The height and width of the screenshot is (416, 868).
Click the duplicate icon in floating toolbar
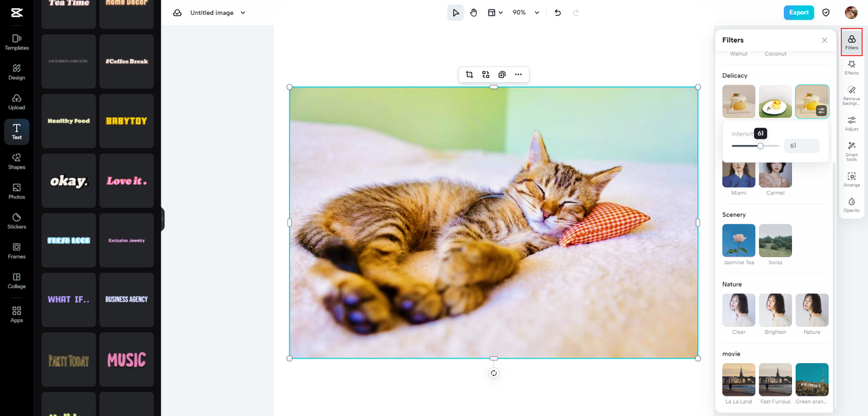pyautogui.click(x=502, y=75)
